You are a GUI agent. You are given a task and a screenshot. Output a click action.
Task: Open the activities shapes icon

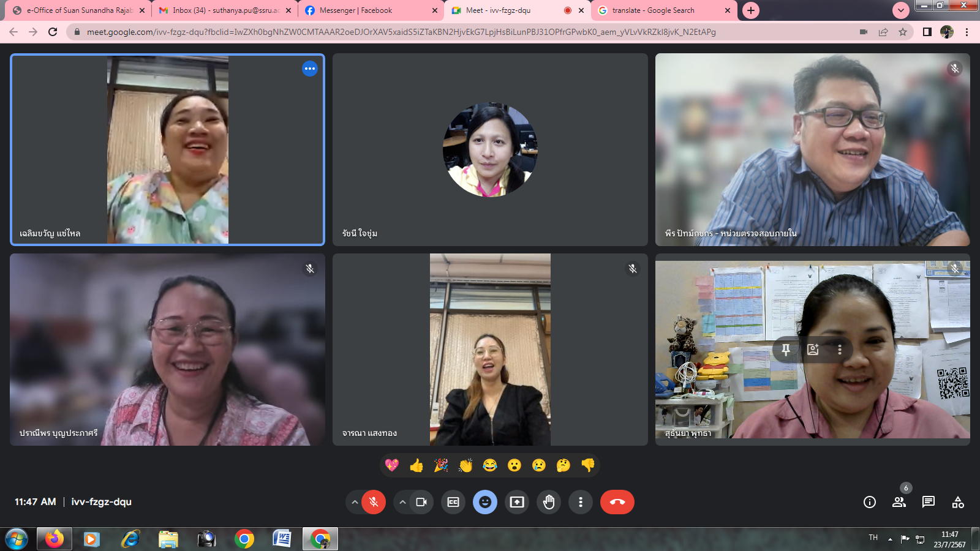pyautogui.click(x=958, y=502)
